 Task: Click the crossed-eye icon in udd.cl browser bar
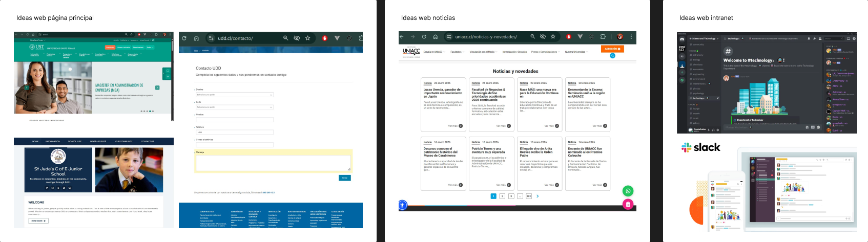[x=297, y=38]
